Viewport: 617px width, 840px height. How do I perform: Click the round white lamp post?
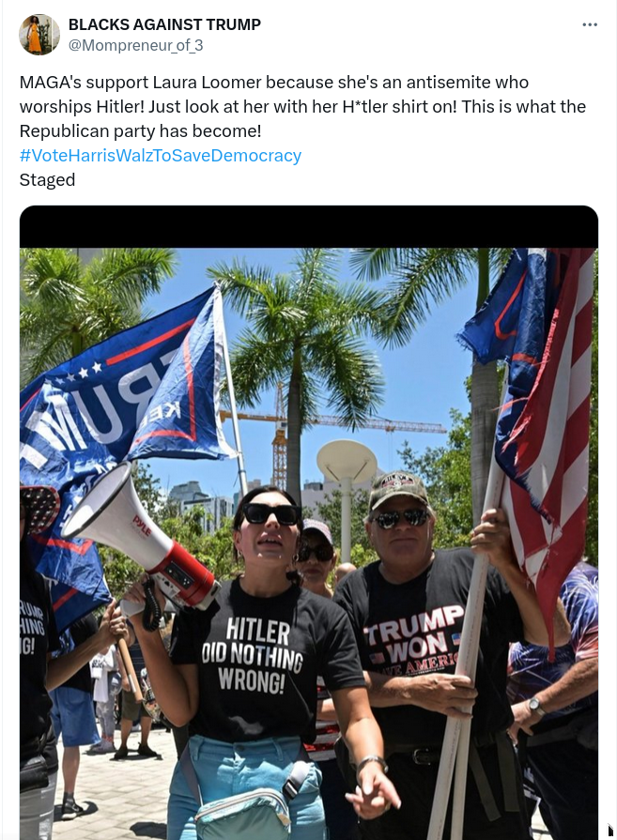click(347, 493)
